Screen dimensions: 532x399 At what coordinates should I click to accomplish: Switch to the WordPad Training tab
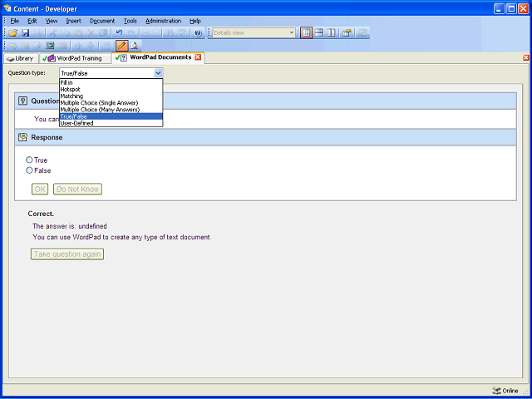(75, 58)
